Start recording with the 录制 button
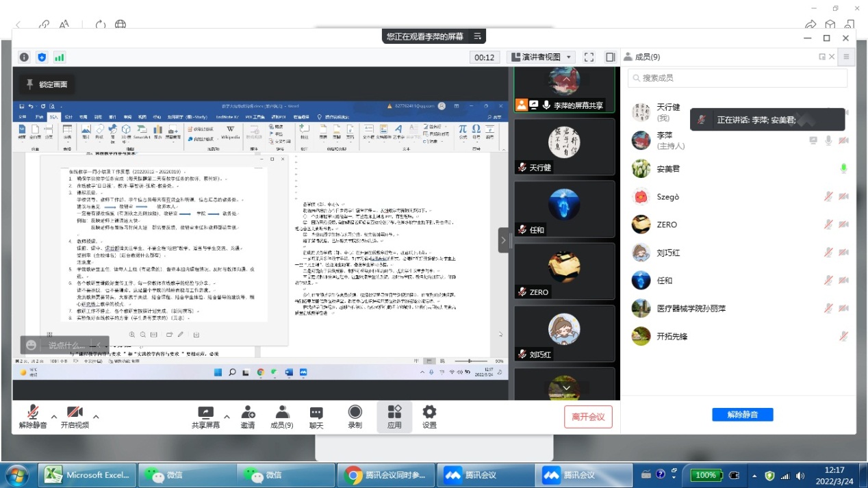868x488 pixels. click(355, 413)
